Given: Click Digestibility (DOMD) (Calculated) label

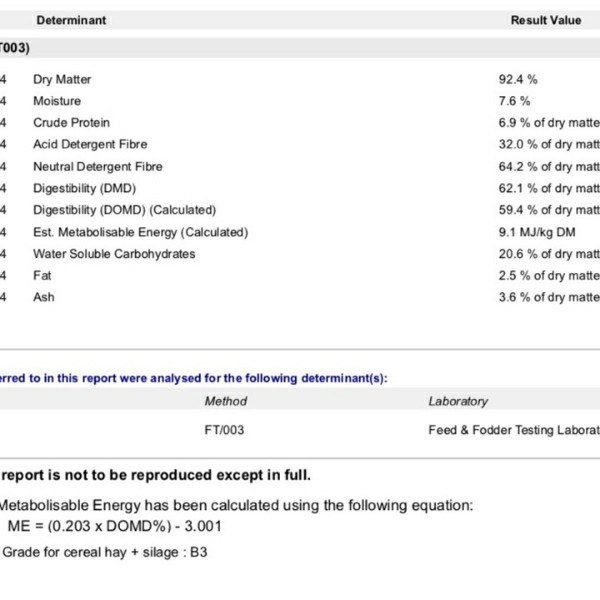Looking at the screenshot, I should pyautogui.click(x=124, y=210).
